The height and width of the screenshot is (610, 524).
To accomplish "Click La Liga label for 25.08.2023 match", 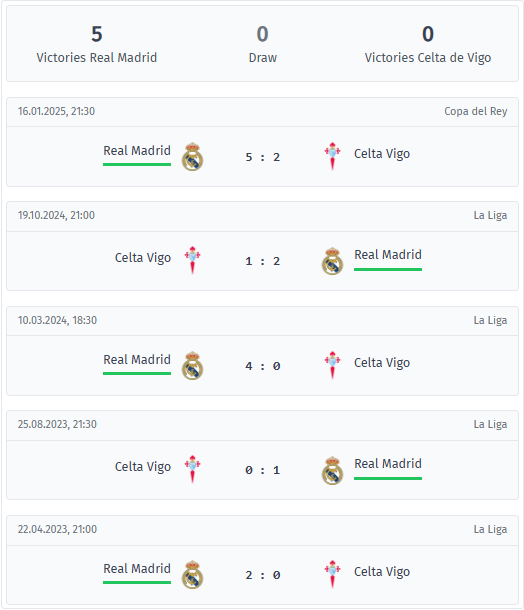I will pos(490,424).
